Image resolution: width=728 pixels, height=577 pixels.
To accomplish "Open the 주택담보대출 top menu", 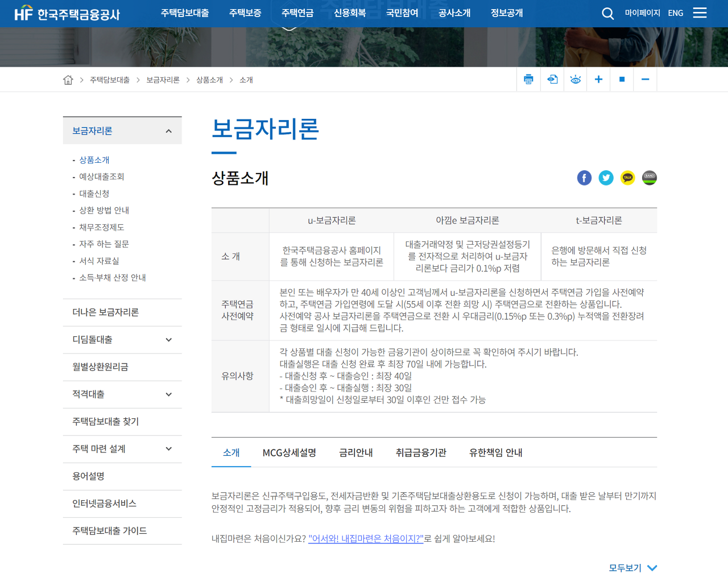I will coord(184,13).
